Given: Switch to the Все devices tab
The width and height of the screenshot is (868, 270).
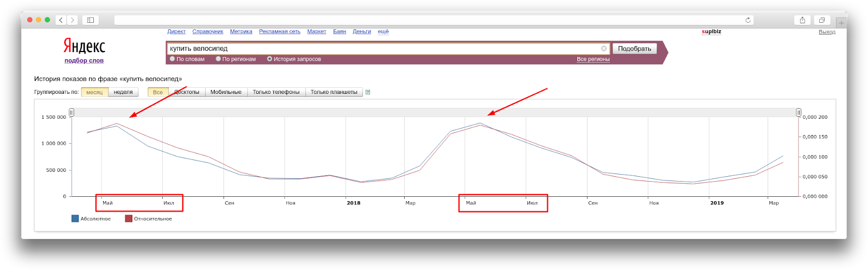Looking at the screenshot, I should point(158,92).
